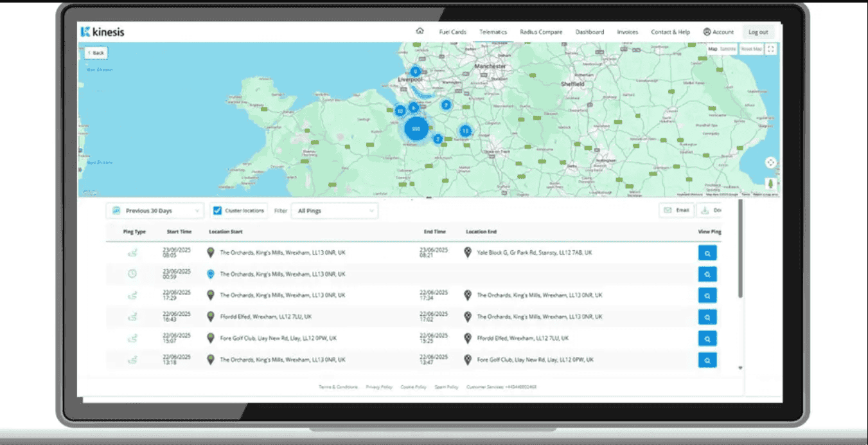The height and width of the screenshot is (445, 868).
Task: Toggle map fullscreen view icon
Action: click(x=771, y=49)
